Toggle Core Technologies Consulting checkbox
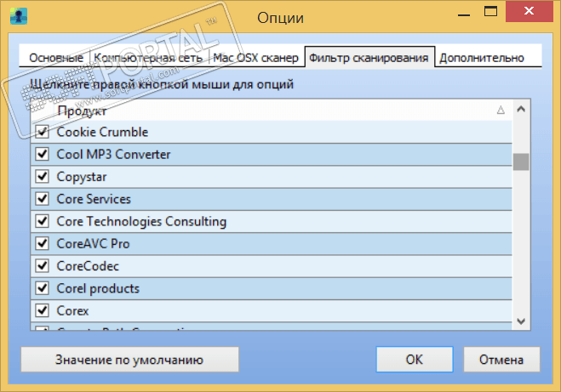Image resolution: width=561 pixels, height=392 pixels. [43, 221]
